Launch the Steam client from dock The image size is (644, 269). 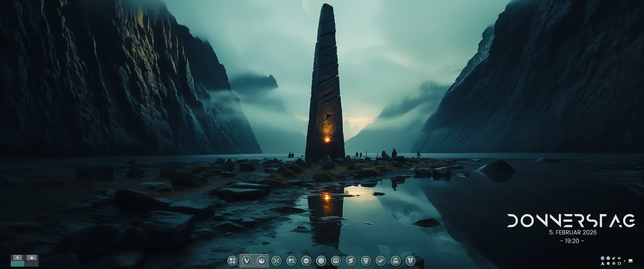(380, 261)
